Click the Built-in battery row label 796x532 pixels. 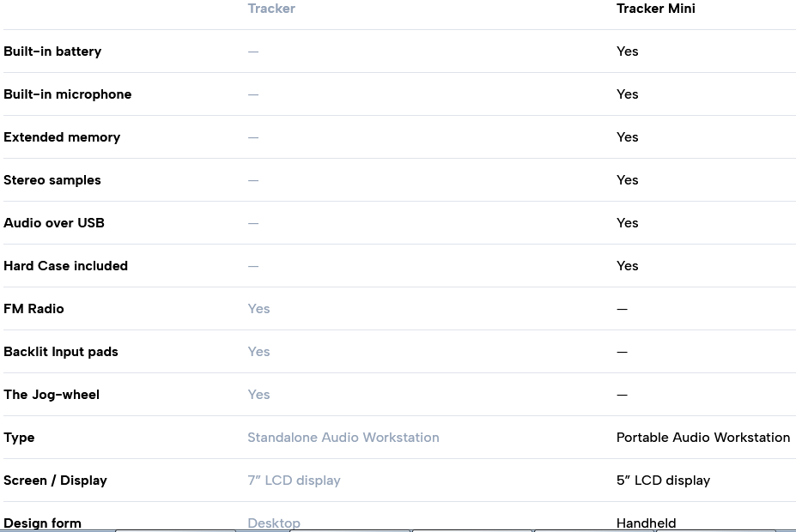click(52, 51)
